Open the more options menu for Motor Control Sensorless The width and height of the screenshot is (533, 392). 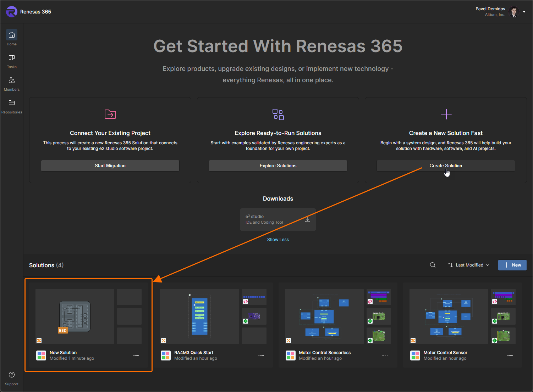pyautogui.click(x=385, y=355)
